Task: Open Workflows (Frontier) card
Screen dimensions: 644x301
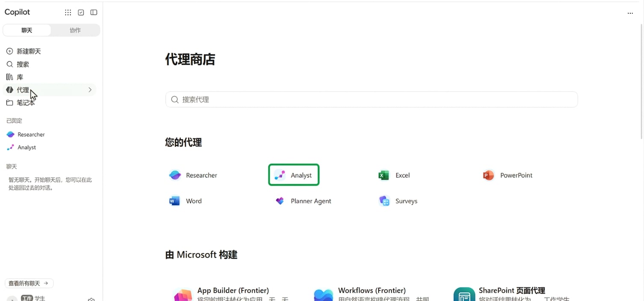Action: click(x=371, y=294)
